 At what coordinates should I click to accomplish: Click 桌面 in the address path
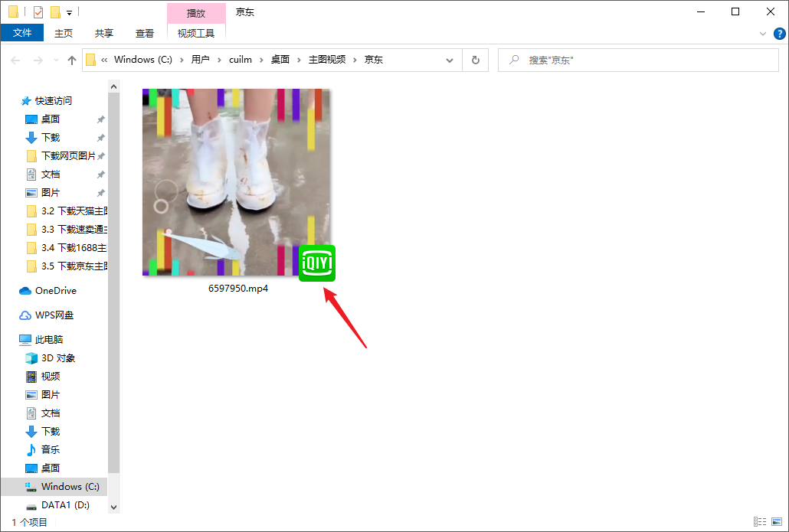click(x=280, y=60)
